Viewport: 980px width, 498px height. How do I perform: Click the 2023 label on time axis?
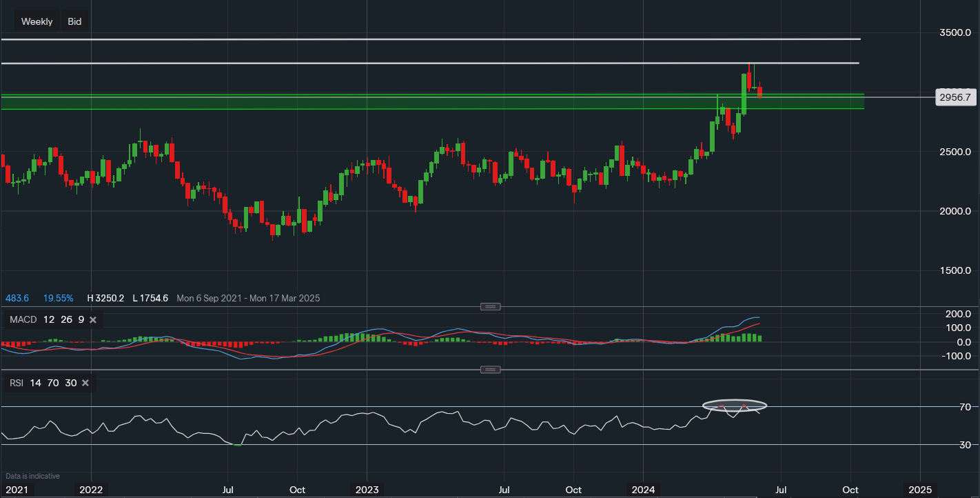[367, 490]
